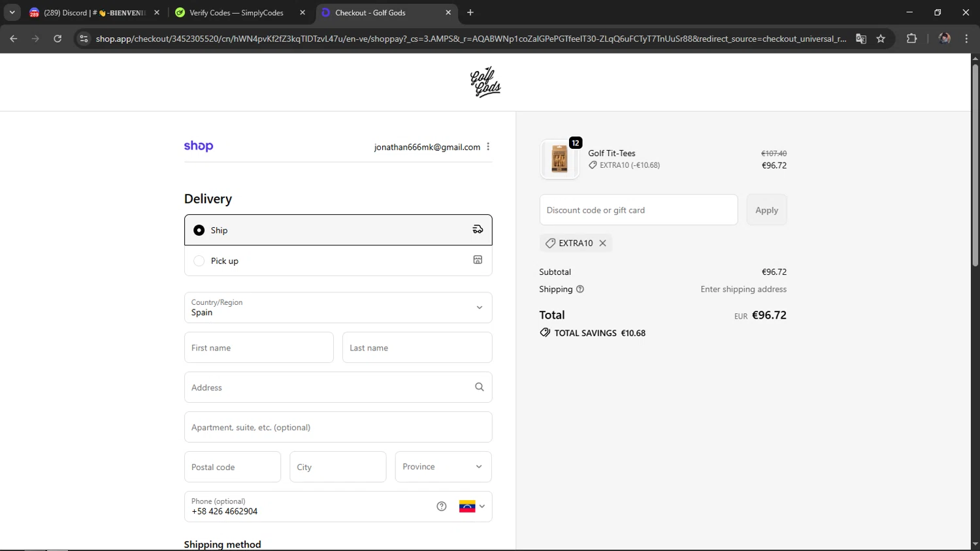Image resolution: width=980 pixels, height=551 pixels.
Task: Click the Apply discount button
Action: (x=766, y=210)
